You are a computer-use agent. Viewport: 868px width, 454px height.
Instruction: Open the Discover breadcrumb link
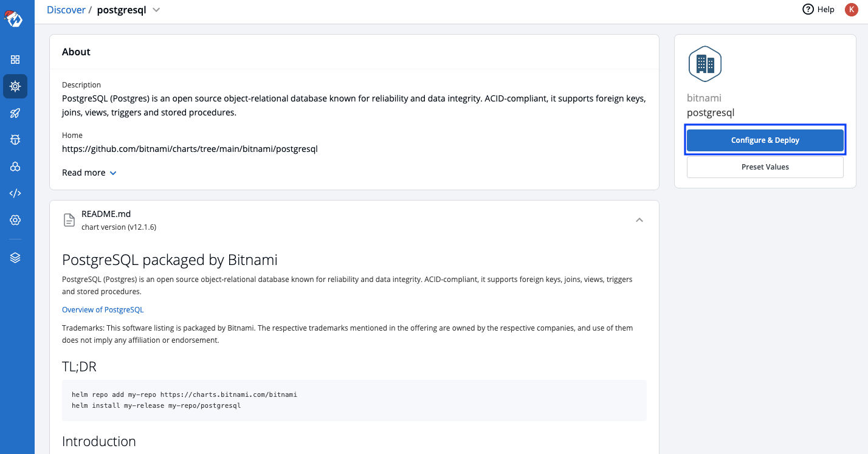[x=66, y=9]
